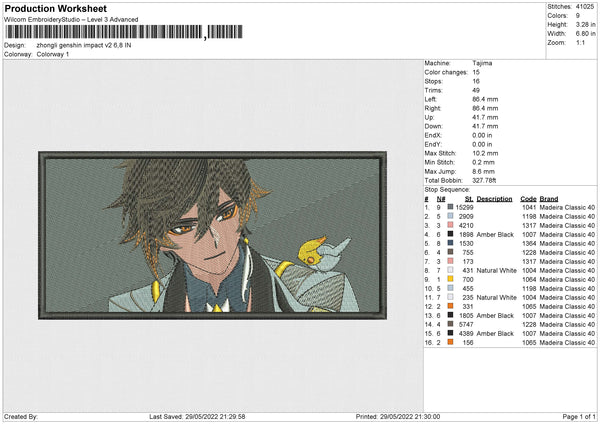Select the Width value 6.80 in

[585, 34]
